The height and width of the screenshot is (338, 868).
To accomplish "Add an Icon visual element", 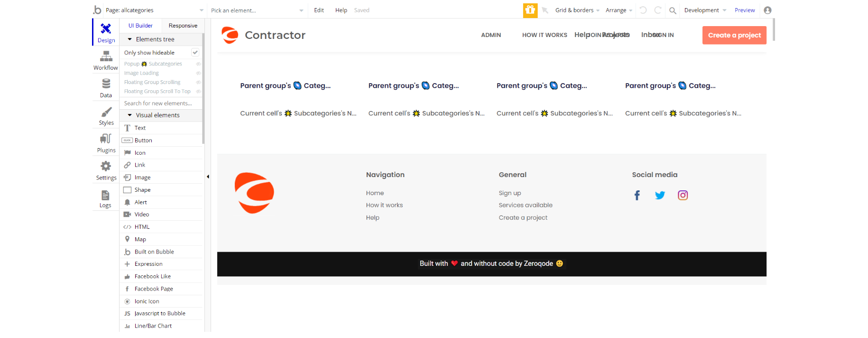I will 162,152.
